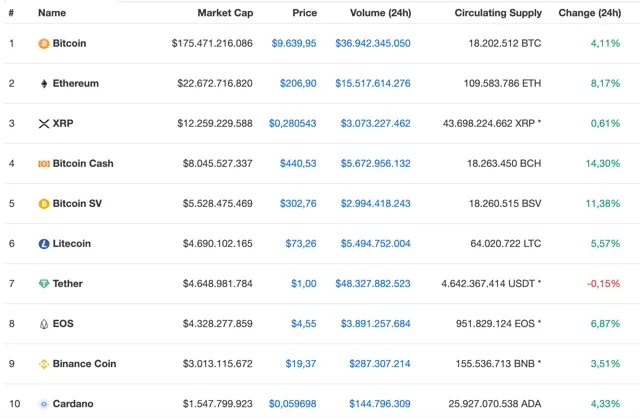Open the XRP name link
Viewport: 640px width, 419px height.
point(63,123)
